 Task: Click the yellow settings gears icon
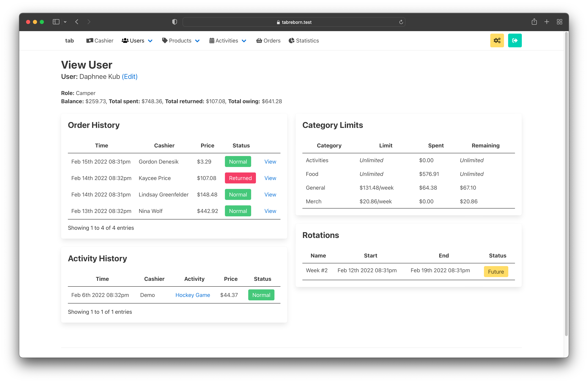(497, 40)
